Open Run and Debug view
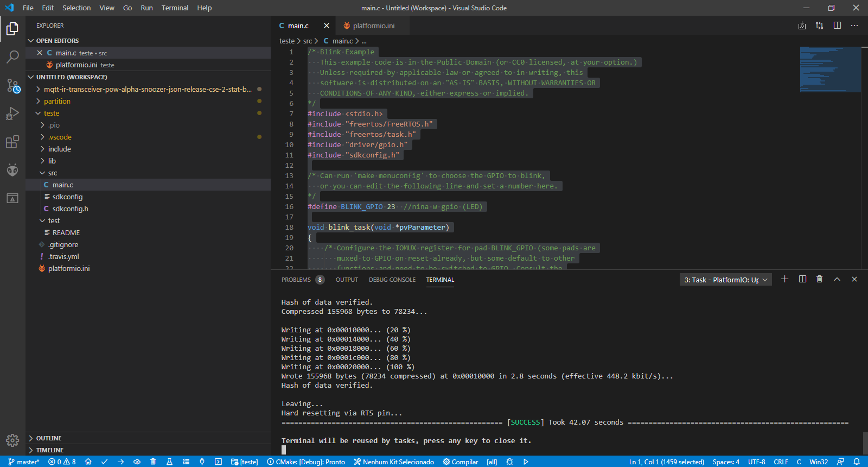Image resolution: width=868 pixels, height=467 pixels. 12,113
